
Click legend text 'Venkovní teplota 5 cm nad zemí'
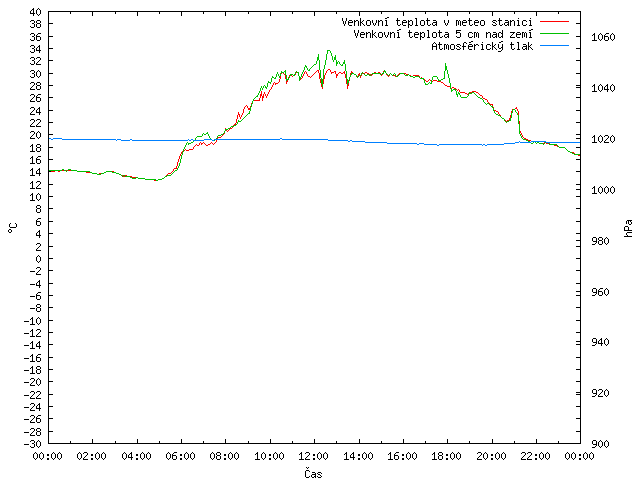[x=443, y=34]
